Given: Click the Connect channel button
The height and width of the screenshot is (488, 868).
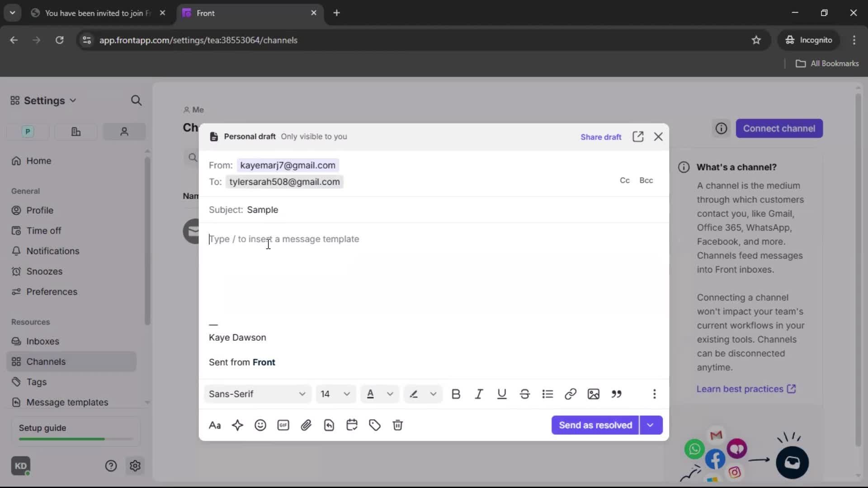Looking at the screenshot, I should tap(780, 128).
